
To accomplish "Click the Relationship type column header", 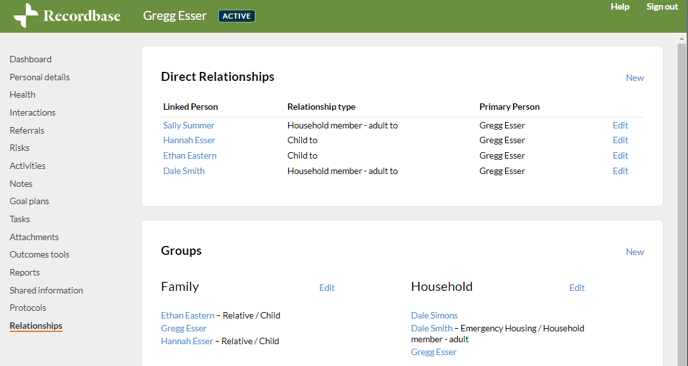I will click(321, 107).
